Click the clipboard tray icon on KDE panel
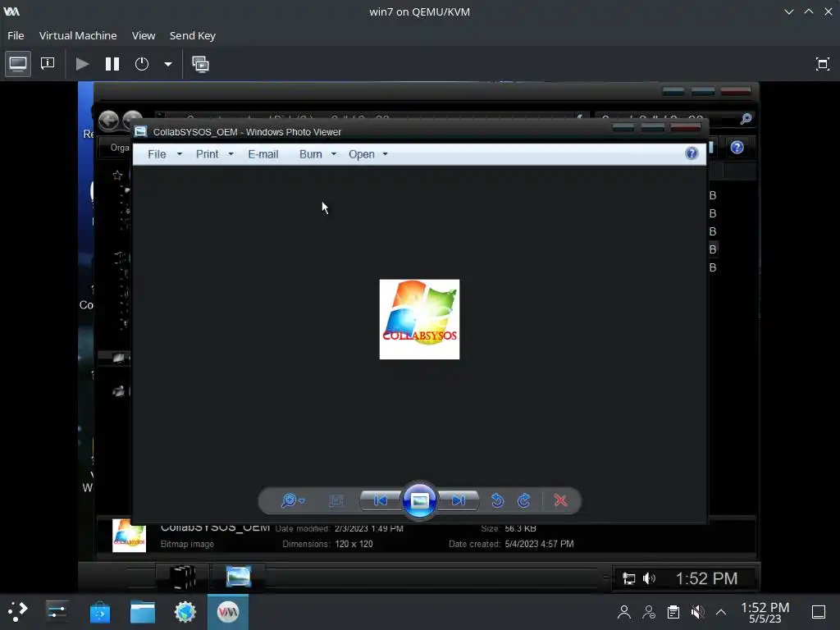Viewport: 840px width, 630px height. [x=673, y=612]
